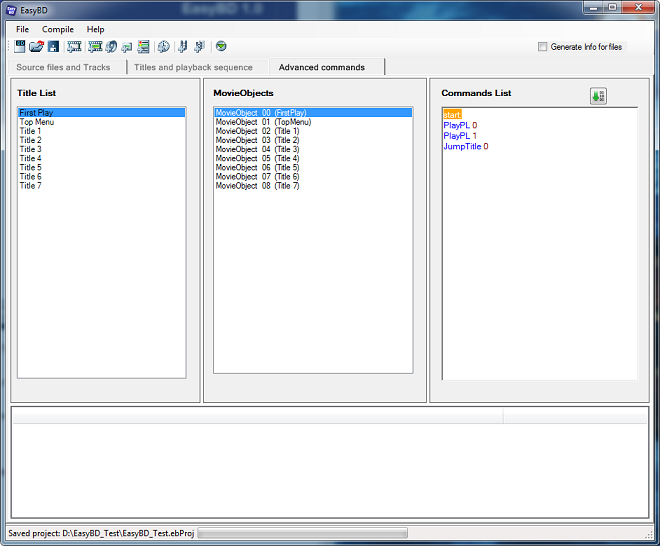Switch to Titles and playback sequence tab

point(193,67)
